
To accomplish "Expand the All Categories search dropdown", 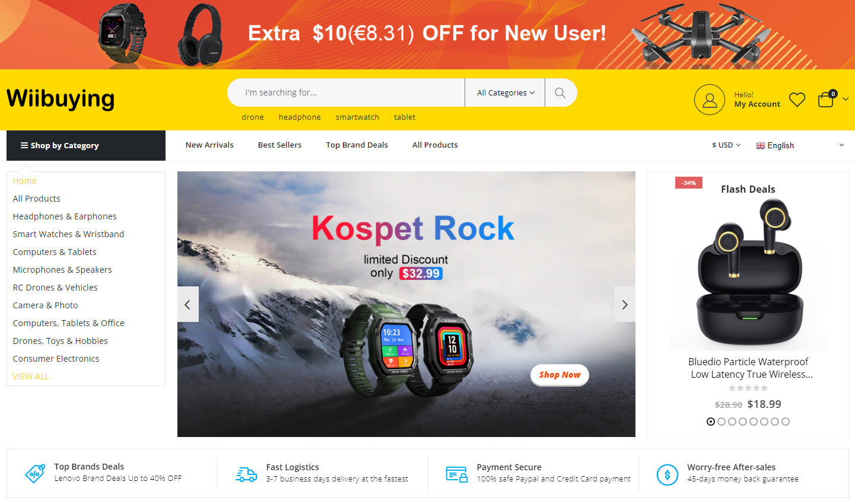I will (506, 93).
